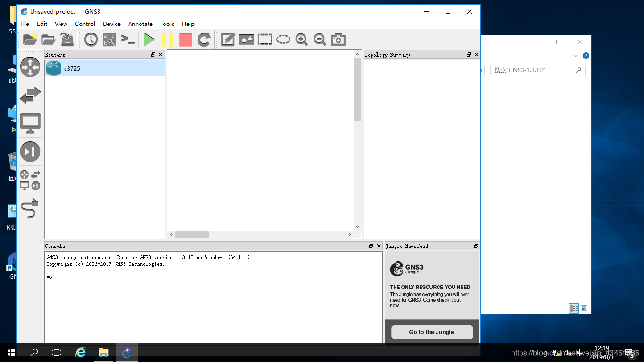This screenshot has height=362, width=644.
Task: Open the Tools menu
Action: 167,24
